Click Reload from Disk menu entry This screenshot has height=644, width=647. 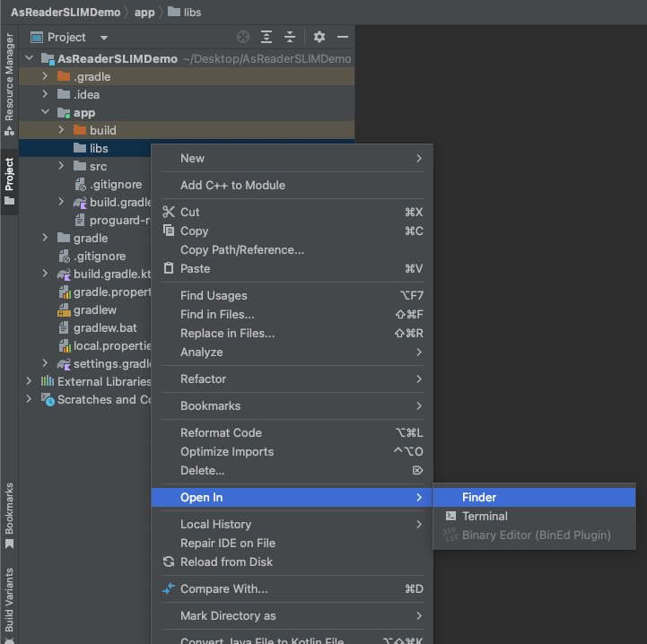(x=226, y=561)
